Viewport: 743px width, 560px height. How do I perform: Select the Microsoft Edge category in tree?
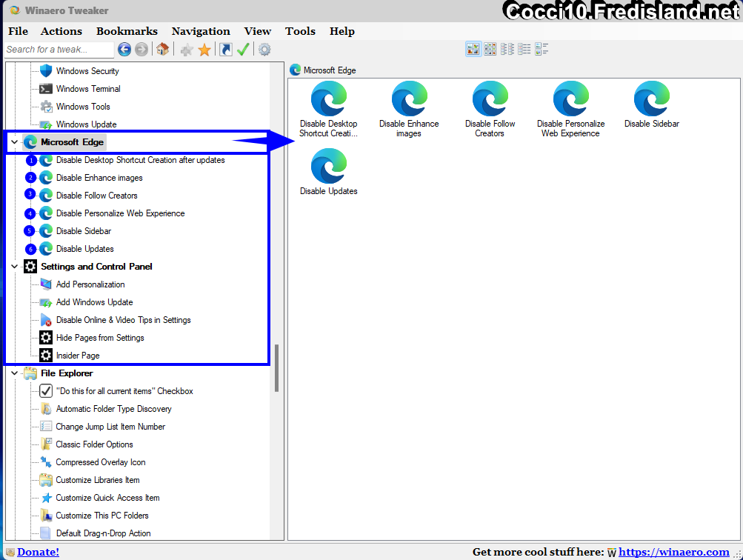[x=72, y=142]
